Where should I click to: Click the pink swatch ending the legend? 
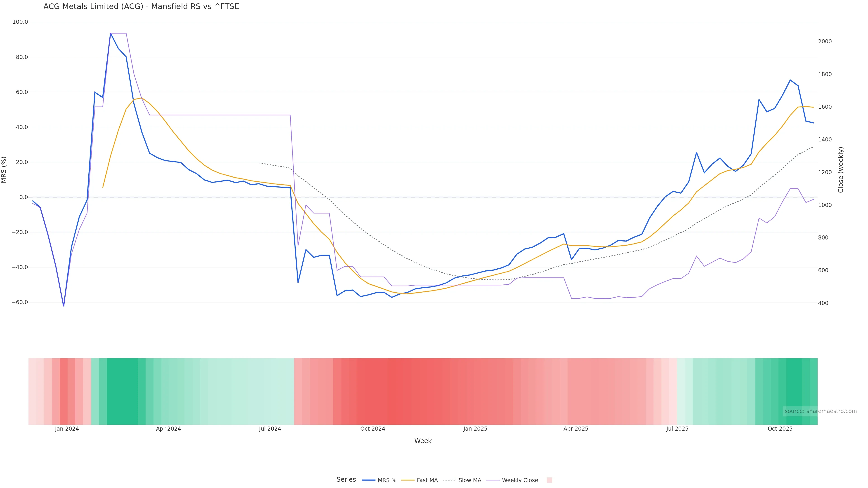coord(549,480)
